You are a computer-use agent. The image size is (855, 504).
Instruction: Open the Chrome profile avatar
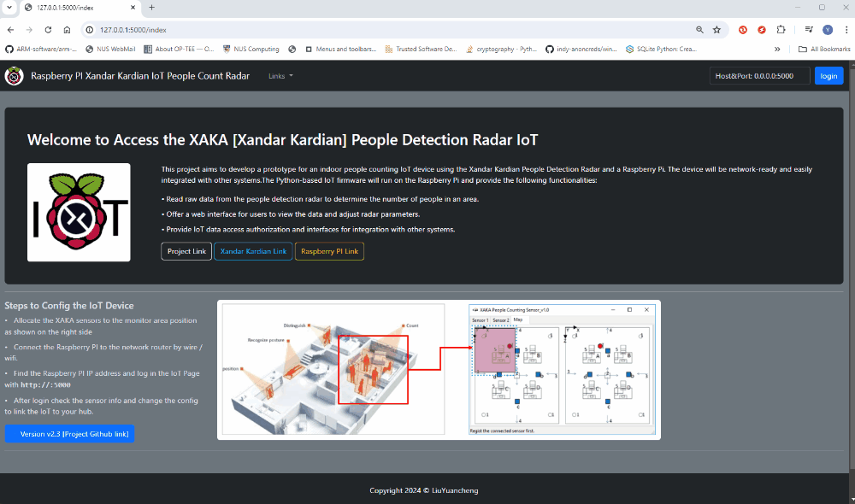828,30
